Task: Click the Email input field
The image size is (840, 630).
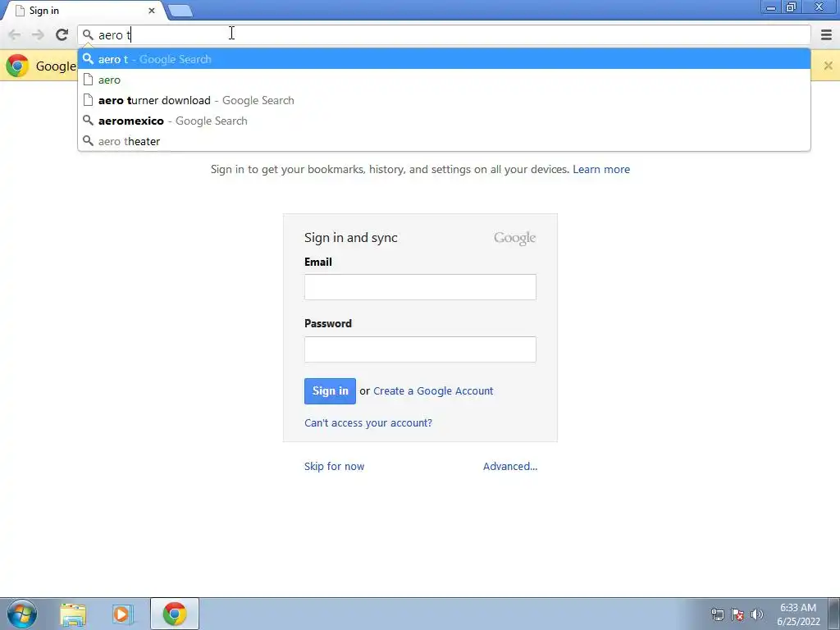Action: 420,286
